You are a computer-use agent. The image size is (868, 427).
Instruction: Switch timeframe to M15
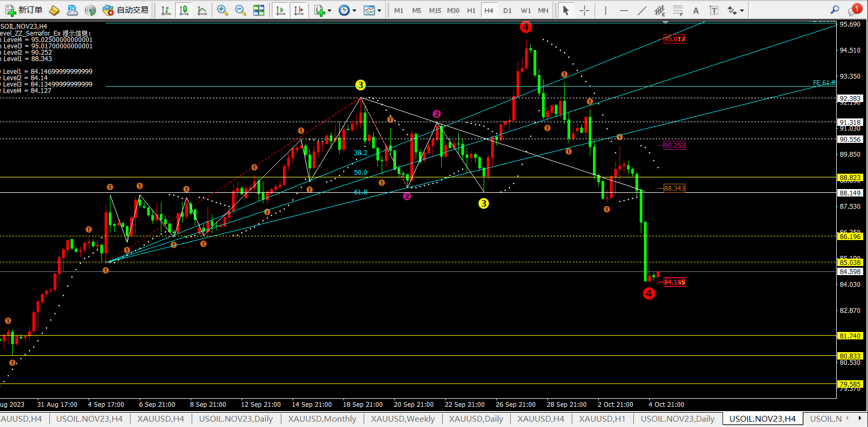tap(435, 10)
